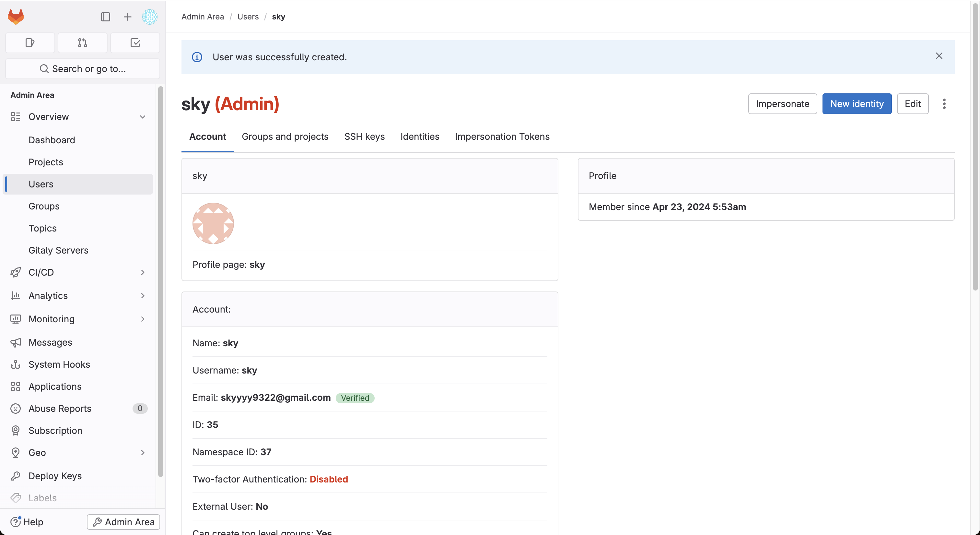Open the Impersonation Tokens tab
The height and width of the screenshot is (535, 980).
(x=502, y=137)
